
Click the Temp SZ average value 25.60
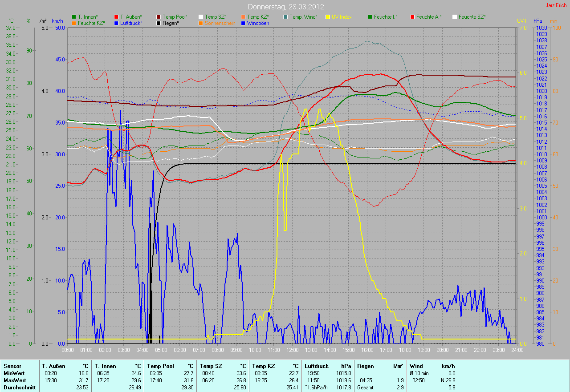tap(240, 387)
